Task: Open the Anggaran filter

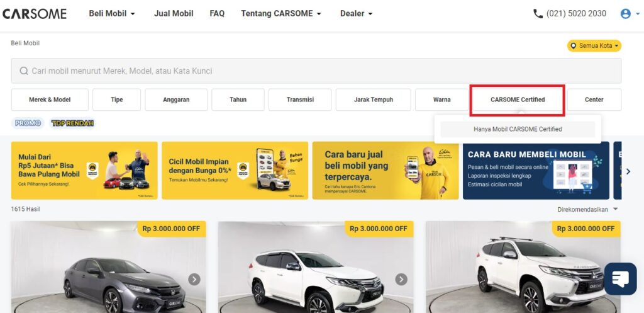Action: [176, 100]
